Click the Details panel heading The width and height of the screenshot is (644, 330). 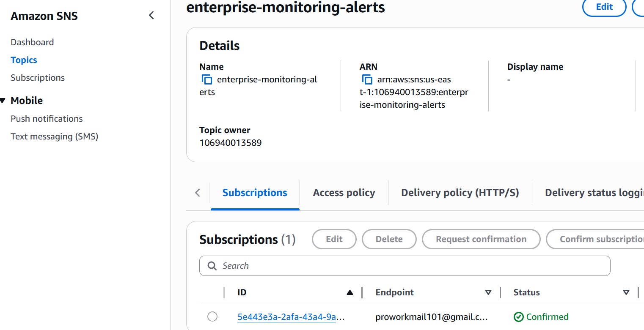coord(220,46)
